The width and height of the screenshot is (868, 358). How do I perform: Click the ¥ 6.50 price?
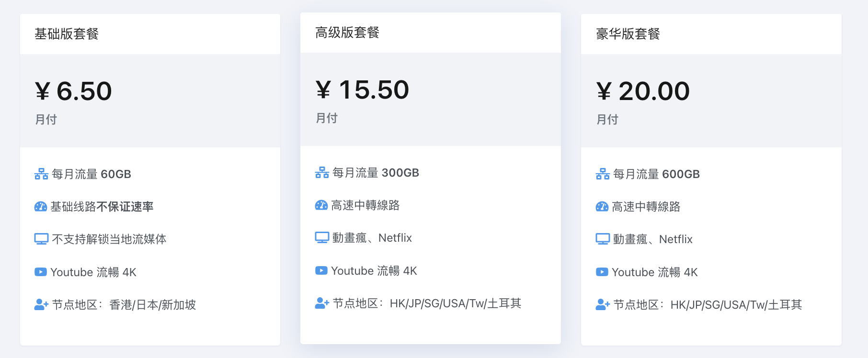74,91
